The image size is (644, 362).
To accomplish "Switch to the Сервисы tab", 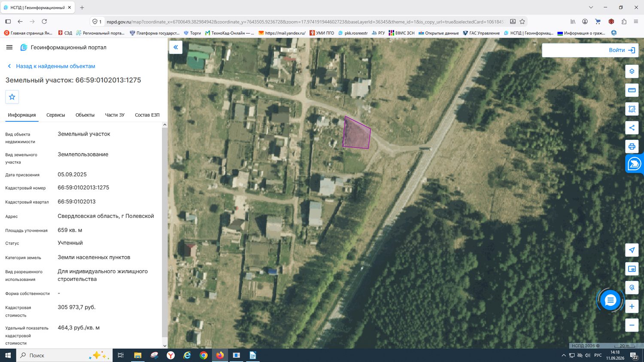I will coord(56,115).
